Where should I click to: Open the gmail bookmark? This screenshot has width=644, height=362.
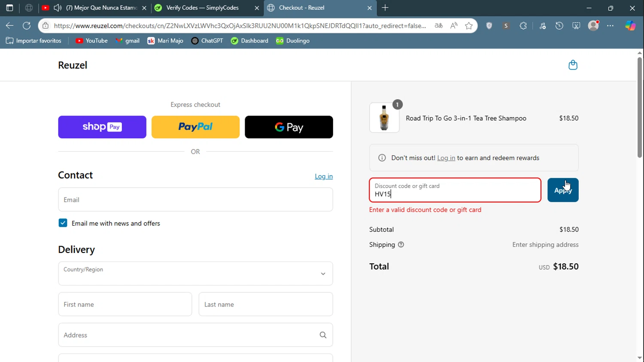coord(128,41)
